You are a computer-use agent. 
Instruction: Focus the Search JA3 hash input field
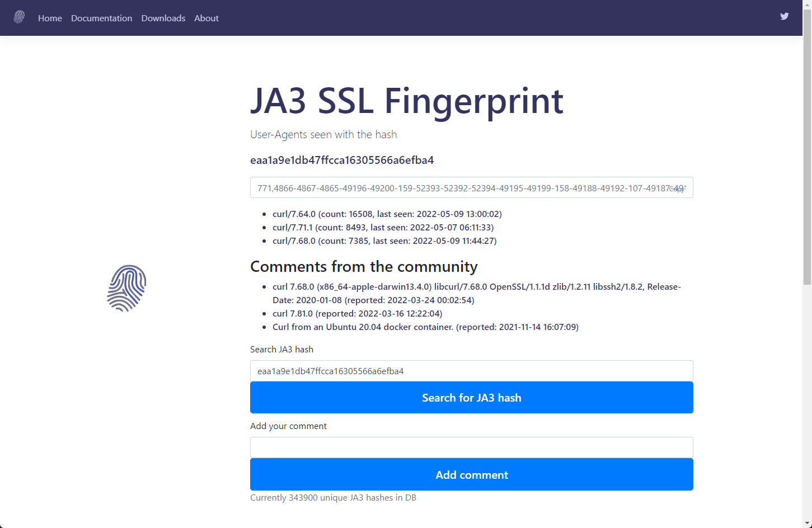(472, 371)
